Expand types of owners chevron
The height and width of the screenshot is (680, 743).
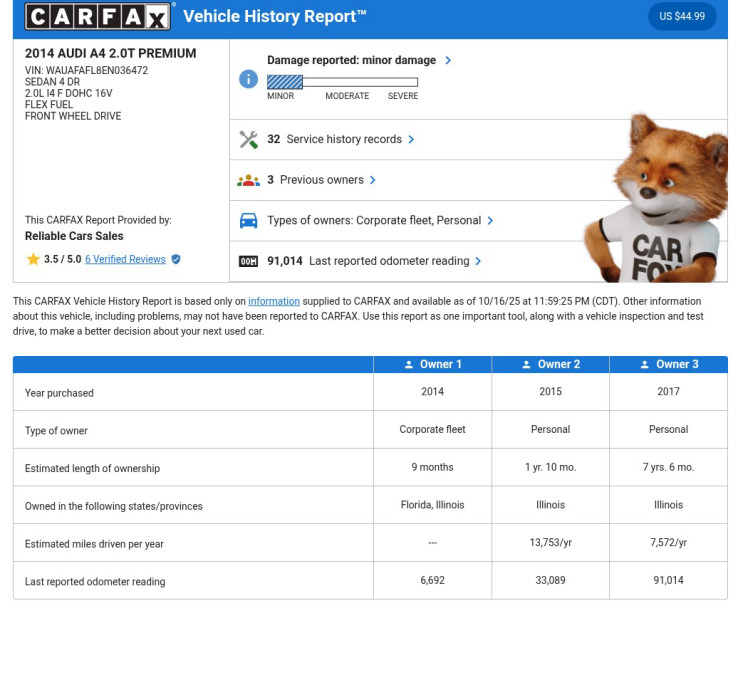click(490, 221)
